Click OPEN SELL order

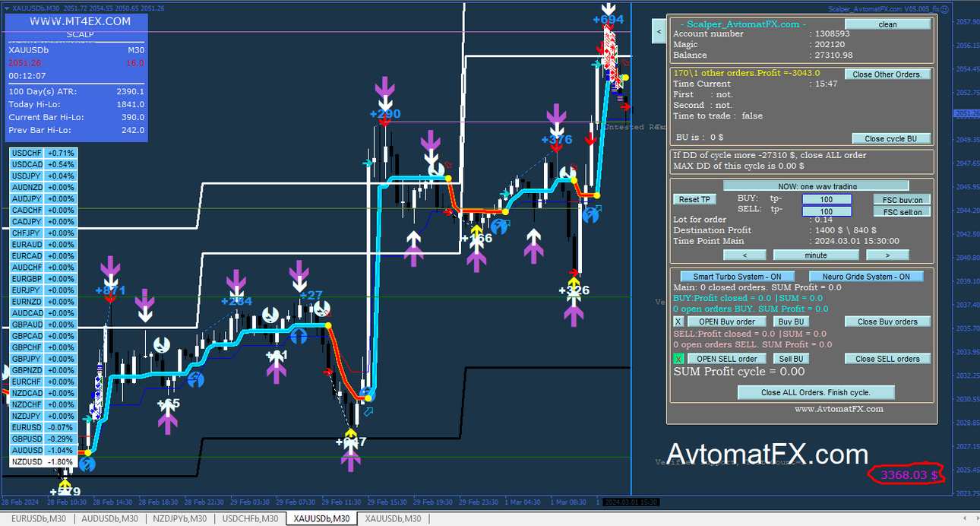pyautogui.click(x=727, y=359)
